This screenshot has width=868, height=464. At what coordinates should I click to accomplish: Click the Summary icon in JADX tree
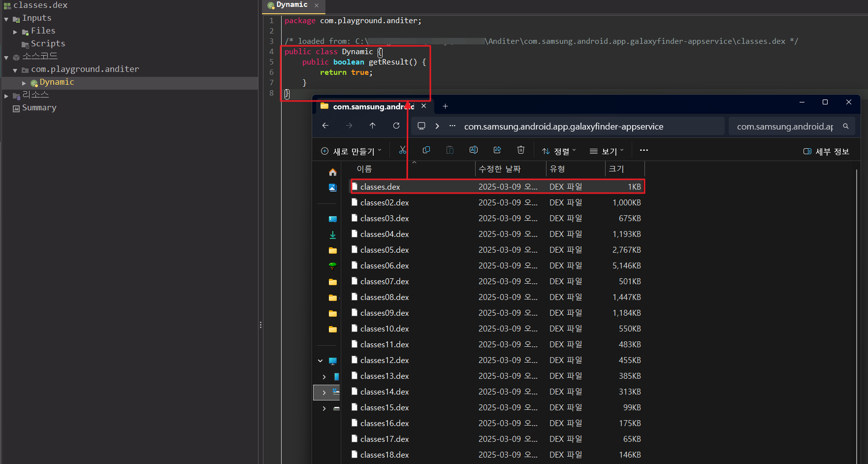point(16,108)
